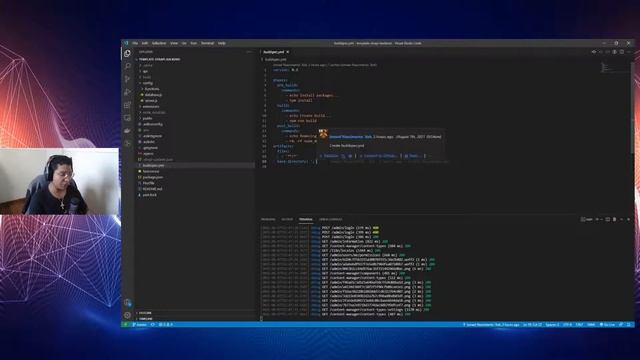
Task: Open the Remote Explorer view
Action: point(127,118)
